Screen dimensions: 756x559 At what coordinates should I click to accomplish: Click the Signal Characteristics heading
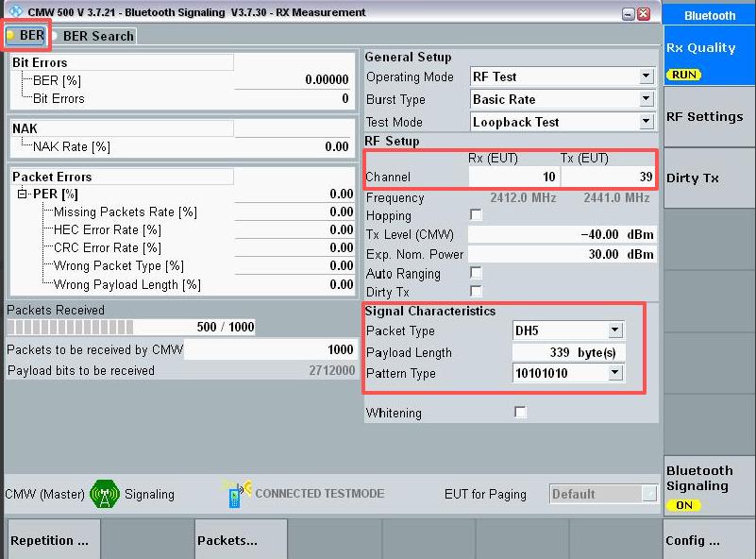(430, 311)
